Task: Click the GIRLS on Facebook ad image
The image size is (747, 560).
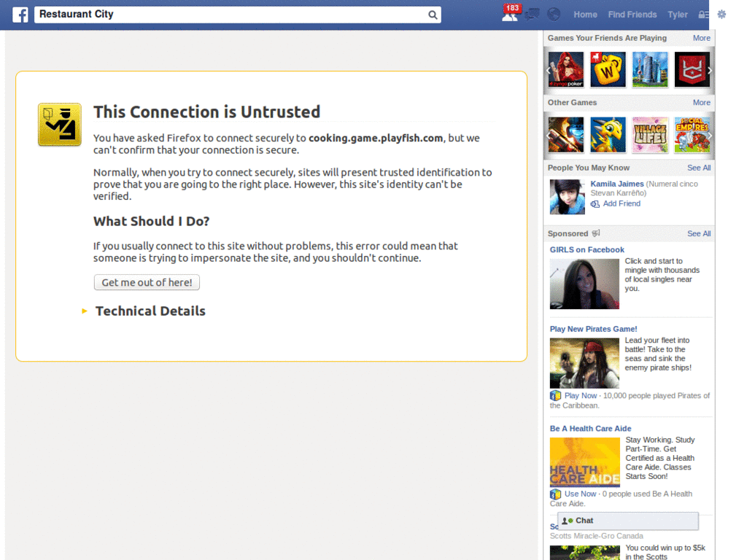Action: point(584,284)
